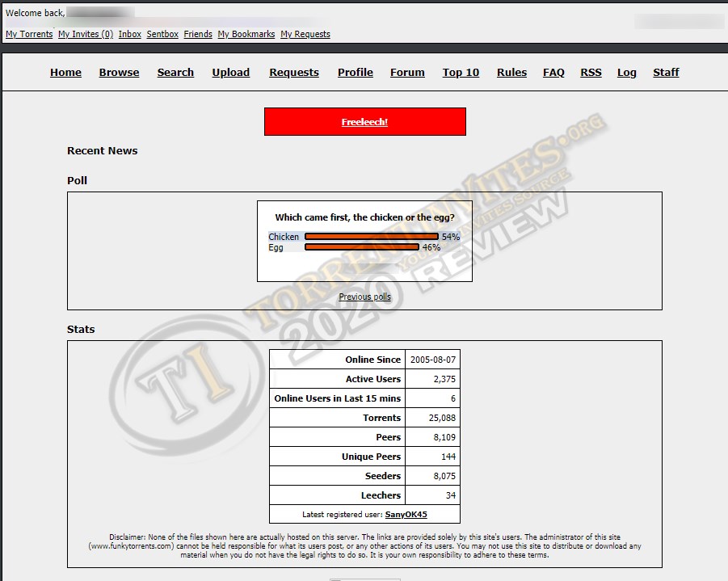Click the red Freeleech! banner
Viewport: 728px width, 581px height.
(364, 122)
